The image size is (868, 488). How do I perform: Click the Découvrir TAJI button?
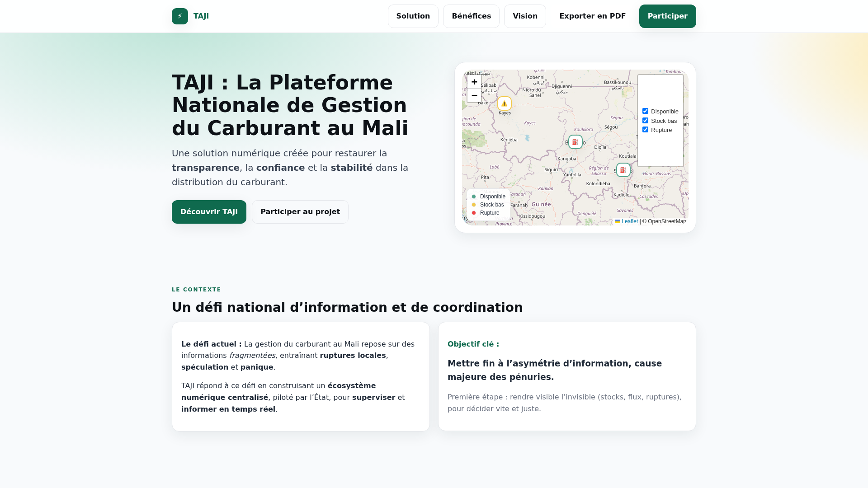[x=209, y=212]
